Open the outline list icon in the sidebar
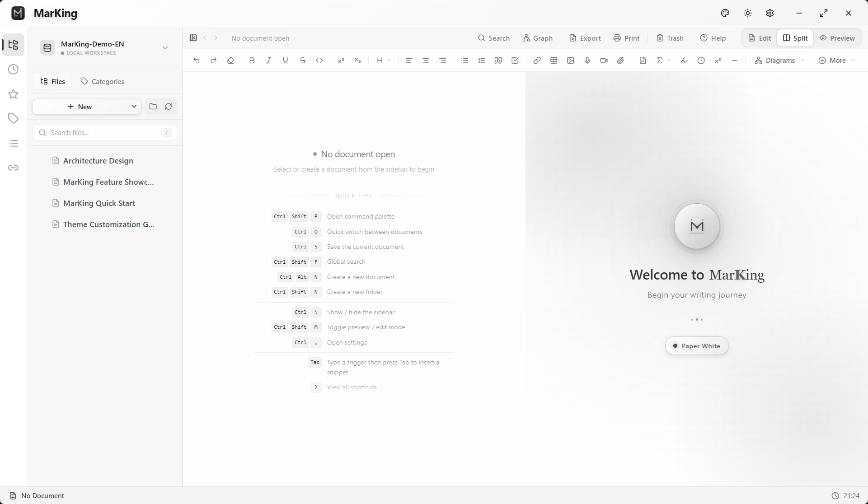The image size is (868, 504). 13,143
